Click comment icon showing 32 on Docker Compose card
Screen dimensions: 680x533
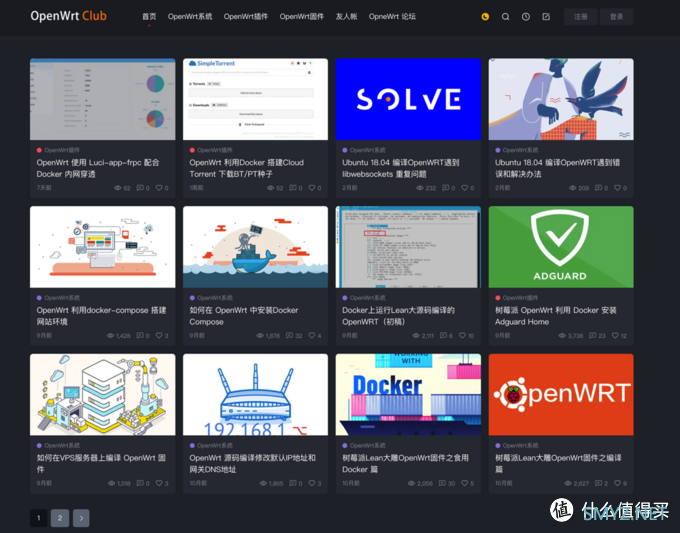[x=289, y=335]
